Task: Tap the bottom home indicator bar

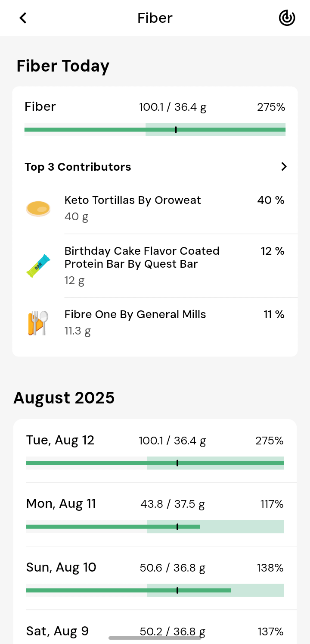Action: 155,638
